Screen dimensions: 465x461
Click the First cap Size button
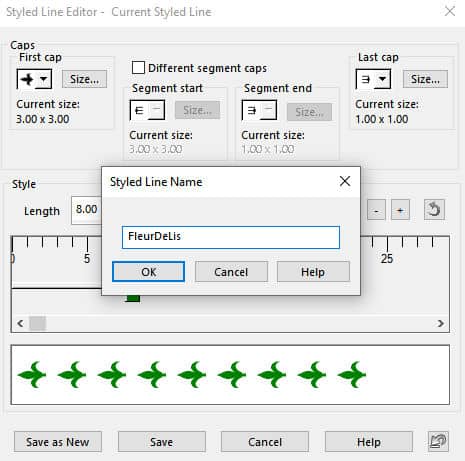click(84, 79)
